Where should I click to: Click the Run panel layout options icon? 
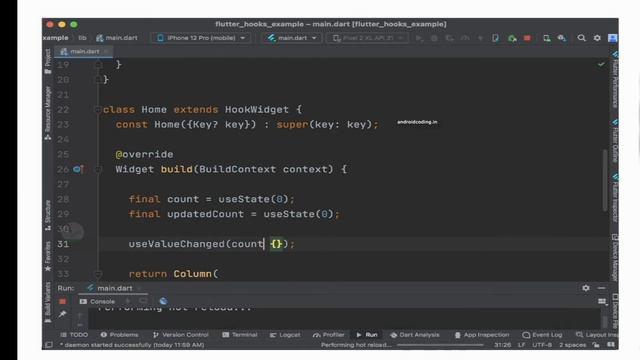click(602, 301)
